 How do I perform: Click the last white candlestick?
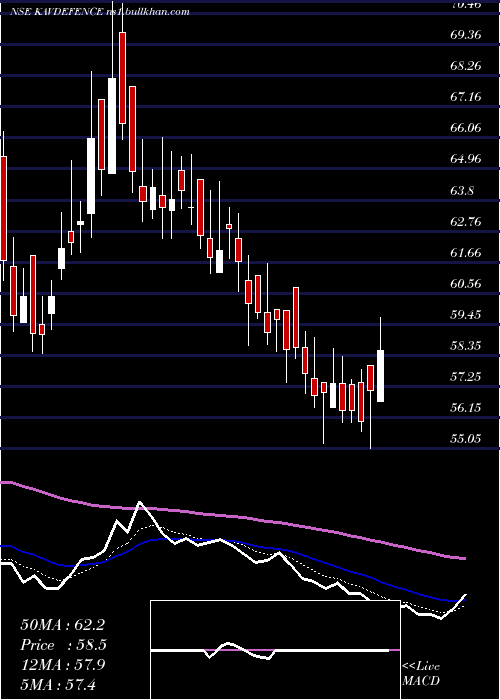pos(381,376)
